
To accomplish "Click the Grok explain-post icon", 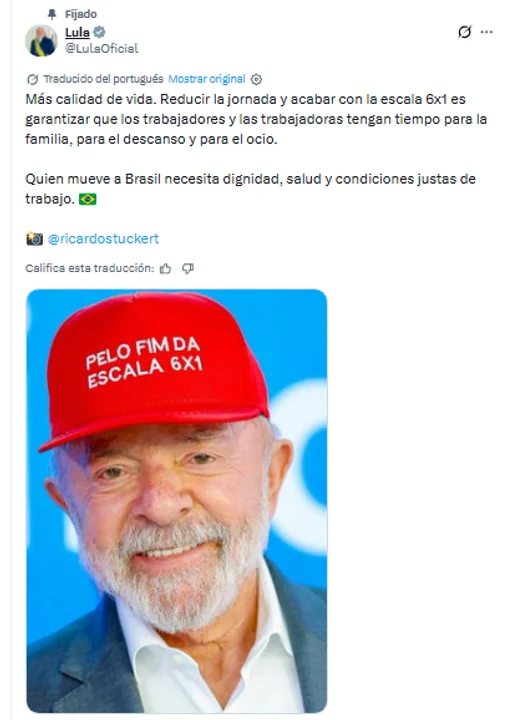I will 464,32.
